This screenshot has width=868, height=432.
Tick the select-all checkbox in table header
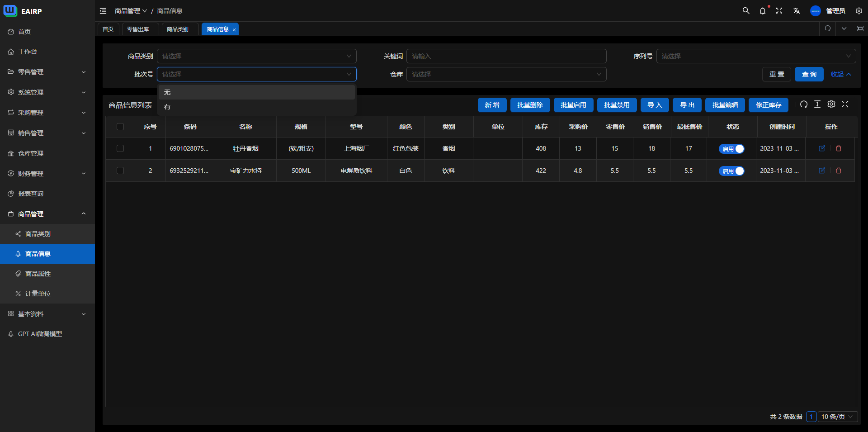(x=120, y=127)
